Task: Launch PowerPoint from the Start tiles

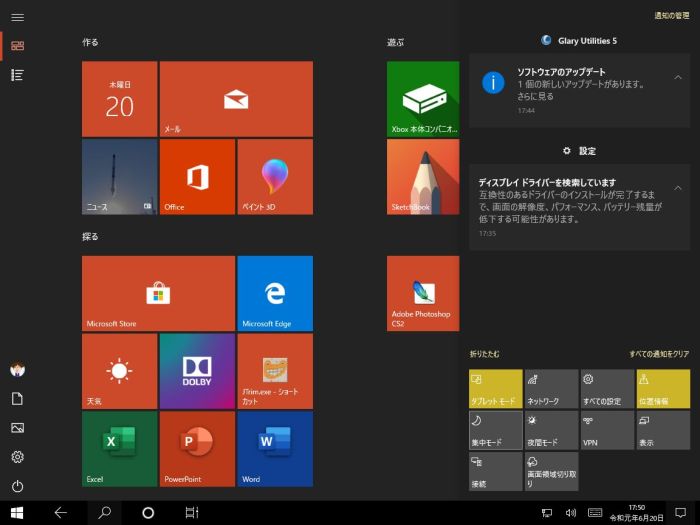Action: pos(197,449)
